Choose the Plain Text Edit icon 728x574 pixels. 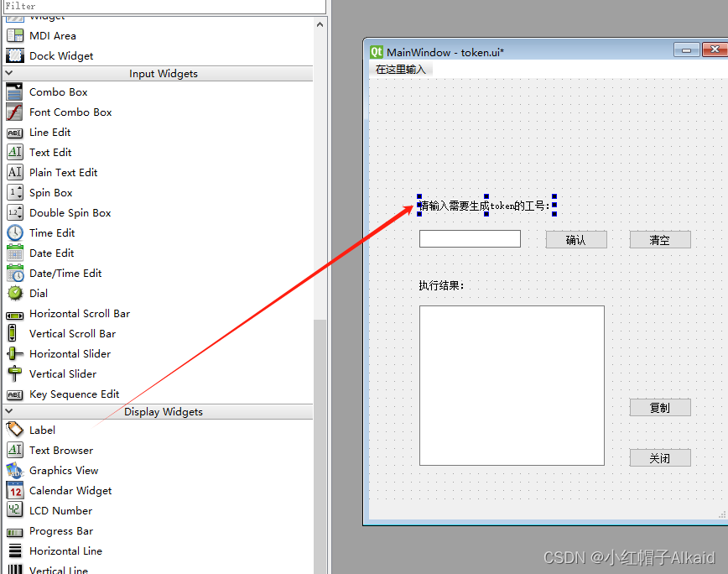coord(15,172)
